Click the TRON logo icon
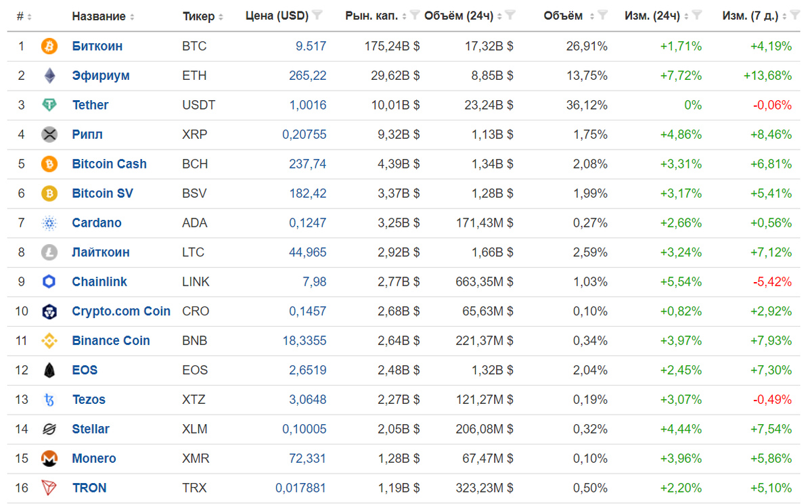The width and height of the screenshot is (812, 504). point(48,488)
